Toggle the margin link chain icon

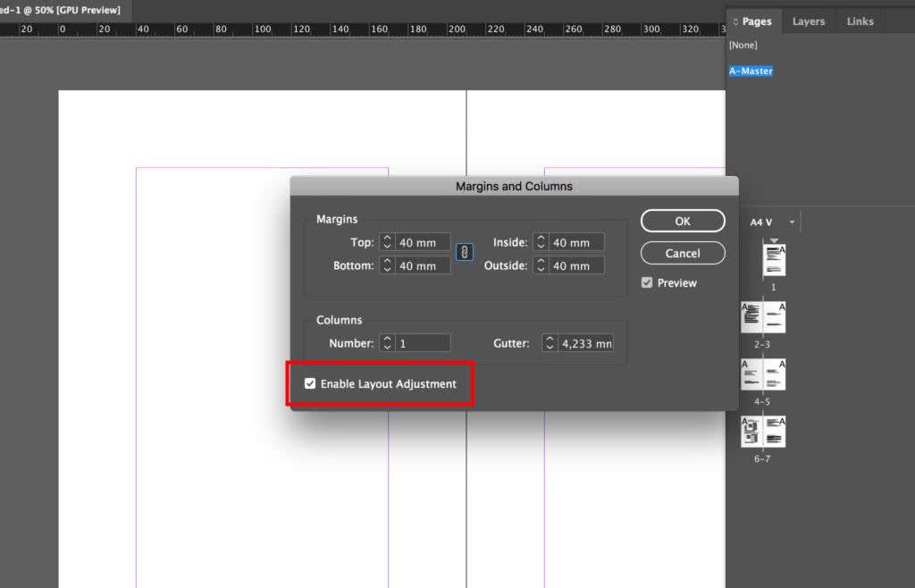[x=465, y=252]
